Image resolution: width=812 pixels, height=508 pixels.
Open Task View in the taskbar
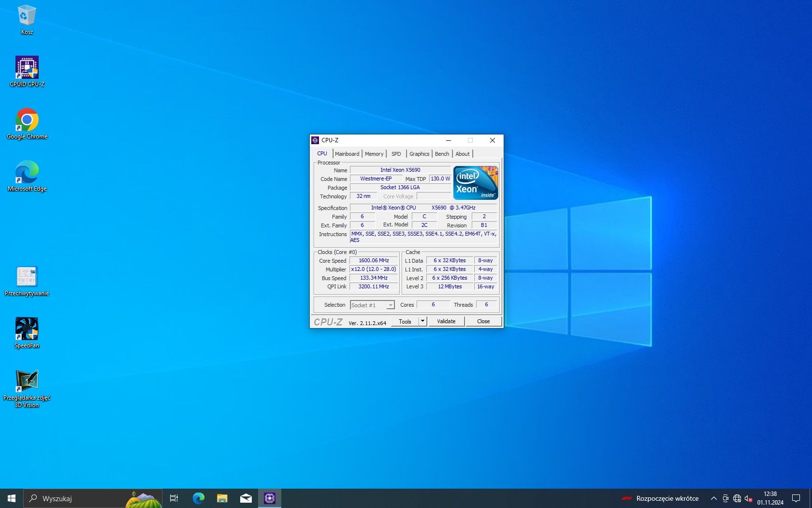tap(174, 498)
